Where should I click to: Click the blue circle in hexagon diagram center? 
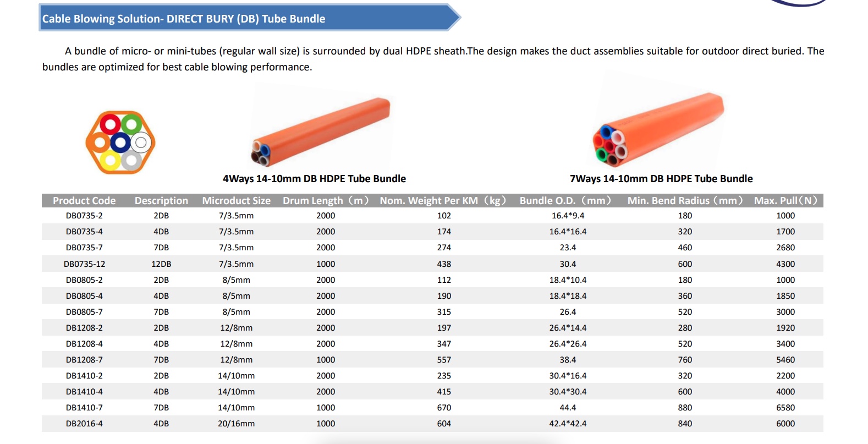pos(120,143)
